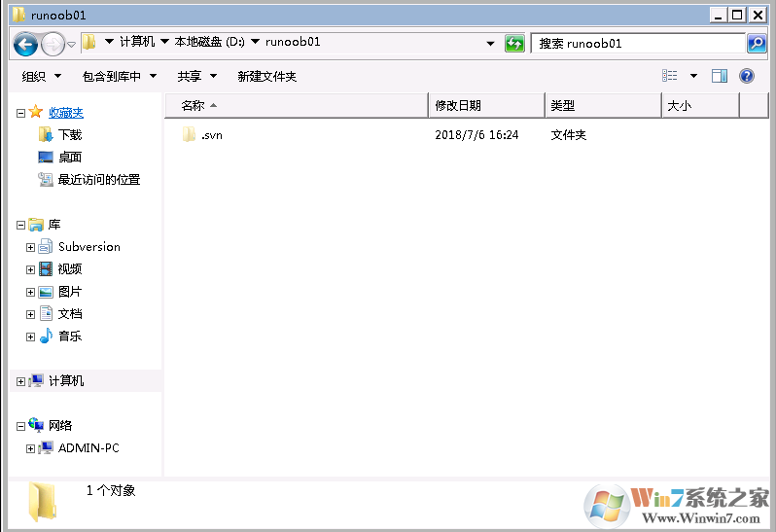Image resolution: width=776 pixels, height=532 pixels.
Task: Click the 收藏夹 star icon
Action: click(36, 112)
